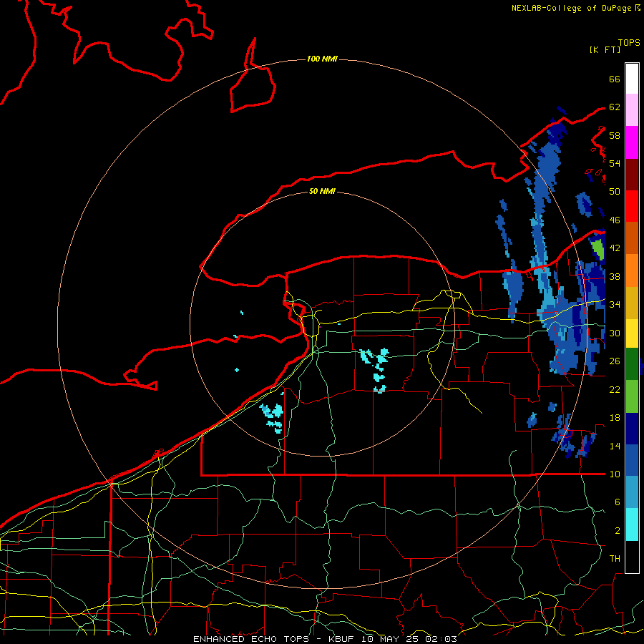Click the legend value 38
Image resolution: width=644 pixels, height=644 pixels.
pos(615,276)
